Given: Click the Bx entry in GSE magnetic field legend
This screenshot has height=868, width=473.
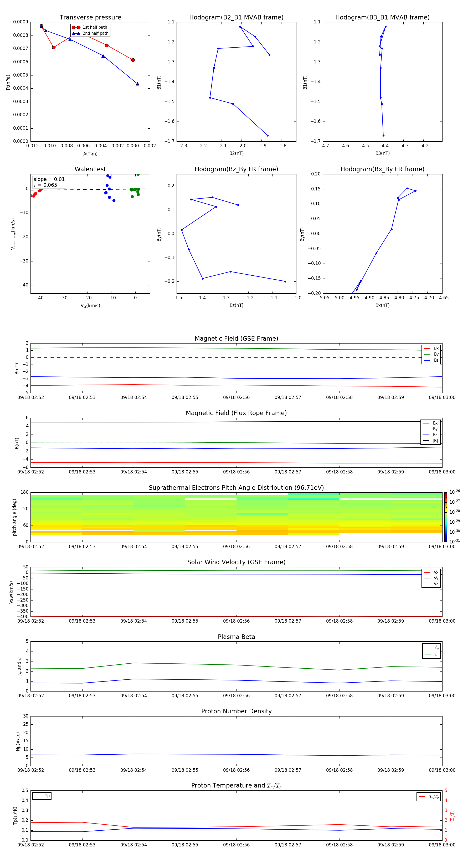Looking at the screenshot, I should click(431, 349).
